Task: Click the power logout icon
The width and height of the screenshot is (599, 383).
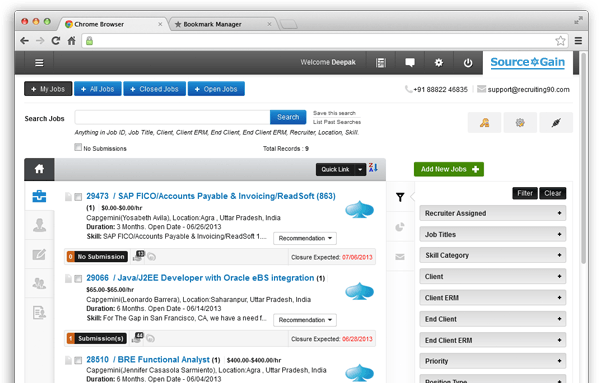Action: (x=468, y=63)
